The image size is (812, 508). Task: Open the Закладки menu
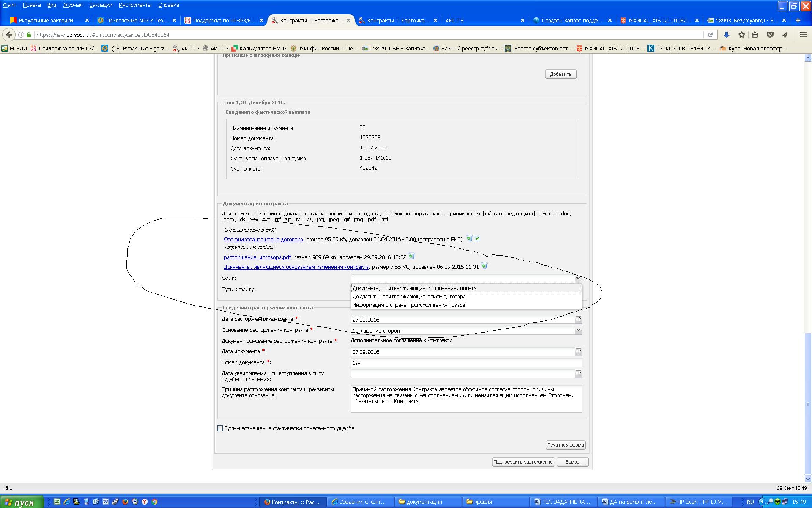click(101, 5)
